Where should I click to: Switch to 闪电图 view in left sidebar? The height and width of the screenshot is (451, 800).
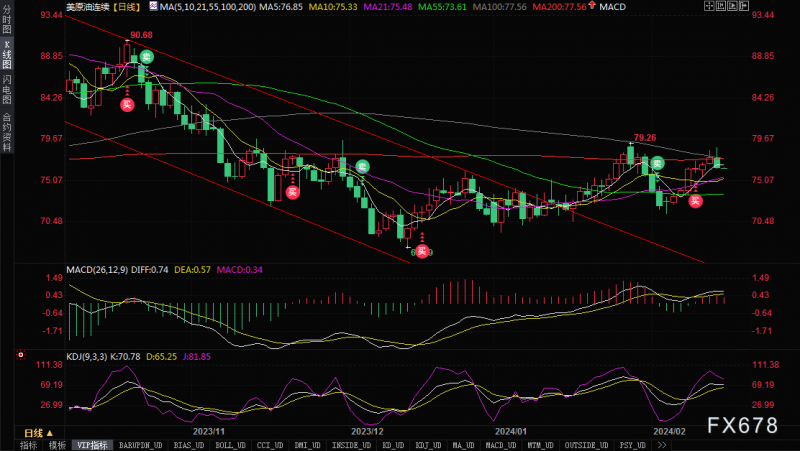tap(7, 88)
